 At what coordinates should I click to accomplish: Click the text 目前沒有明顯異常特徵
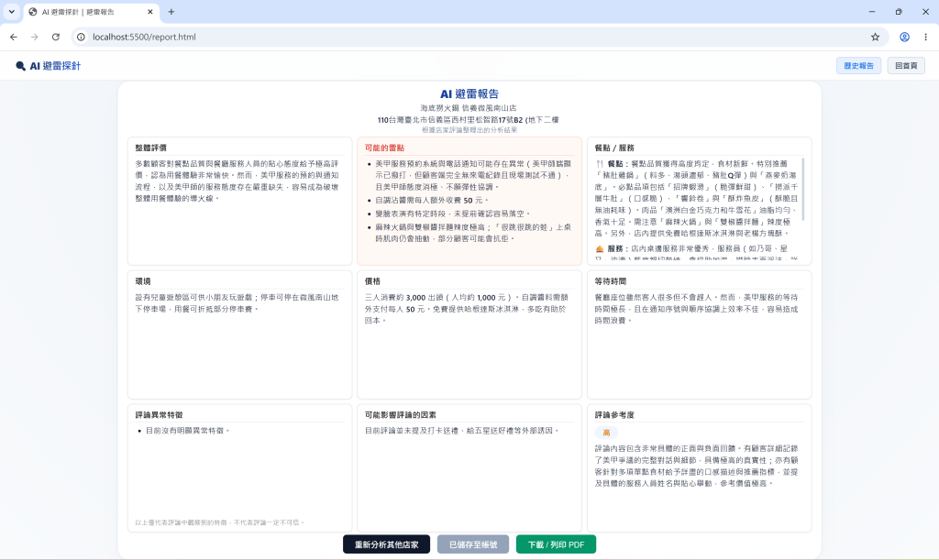[x=187, y=431]
